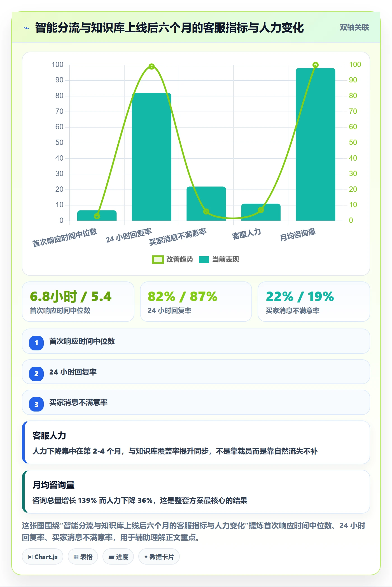Screen dimensions: 392x587
Task: Click the summary paragraph starting 这张图围绕
Action: point(194,531)
